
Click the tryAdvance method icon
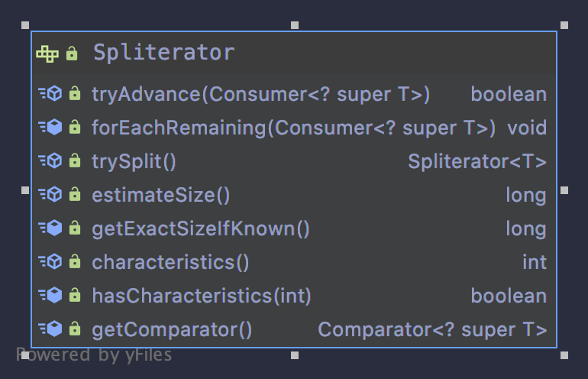click(x=50, y=95)
